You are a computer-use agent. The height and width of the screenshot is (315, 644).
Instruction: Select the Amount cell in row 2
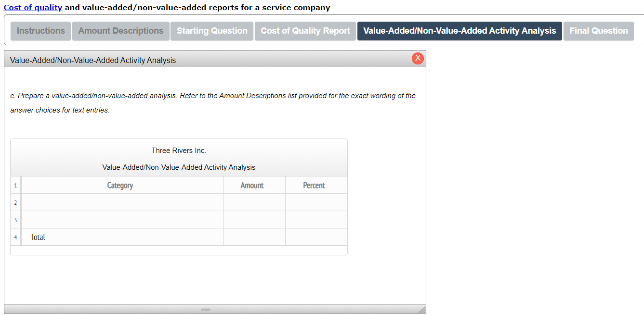point(254,202)
